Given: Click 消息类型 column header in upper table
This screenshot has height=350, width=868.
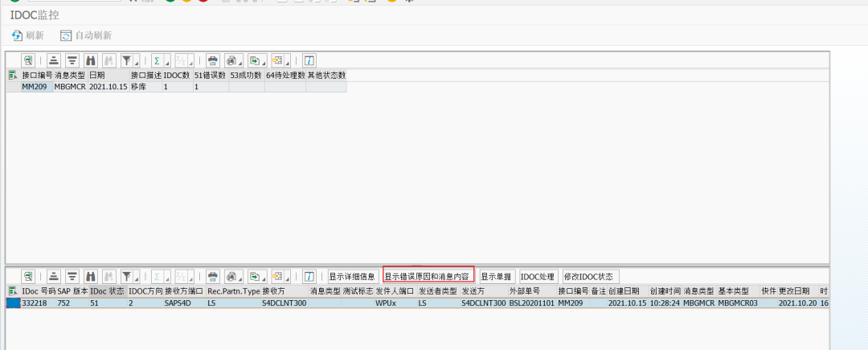Looking at the screenshot, I should click(x=70, y=75).
